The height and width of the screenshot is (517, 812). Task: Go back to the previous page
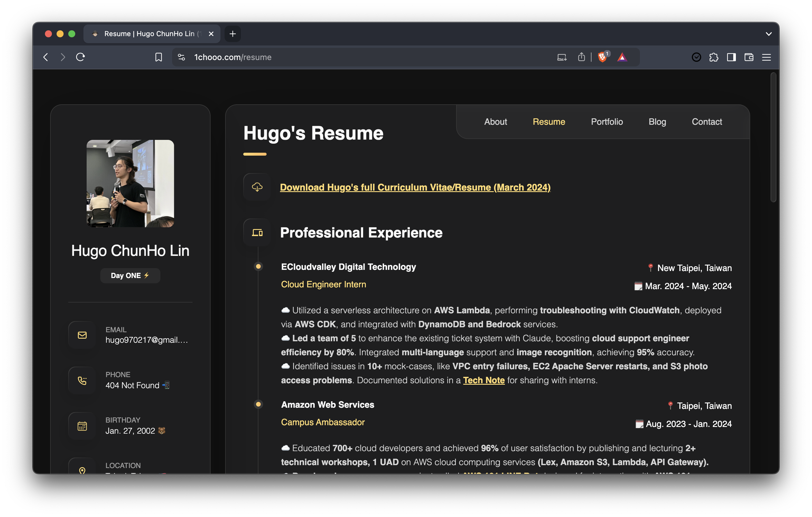click(46, 57)
